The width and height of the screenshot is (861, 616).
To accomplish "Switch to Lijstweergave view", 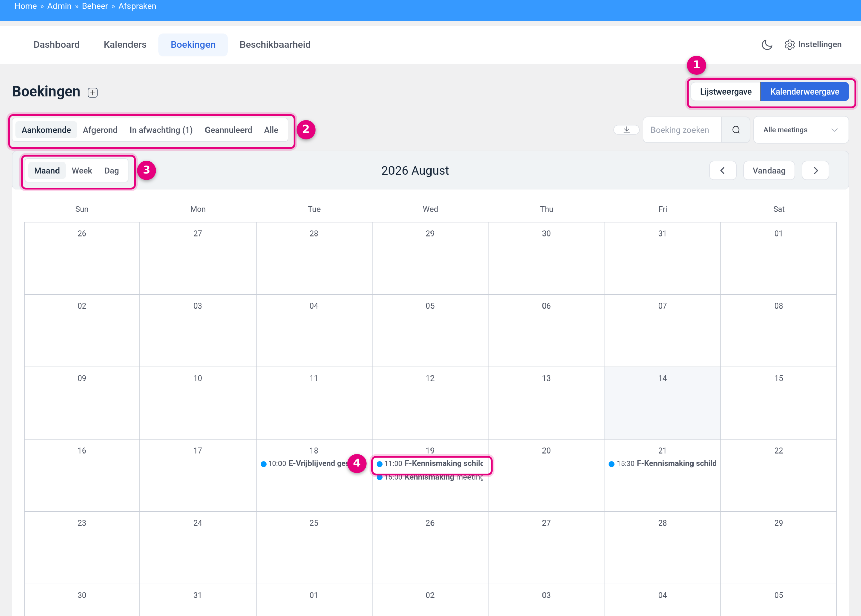I will (x=726, y=92).
